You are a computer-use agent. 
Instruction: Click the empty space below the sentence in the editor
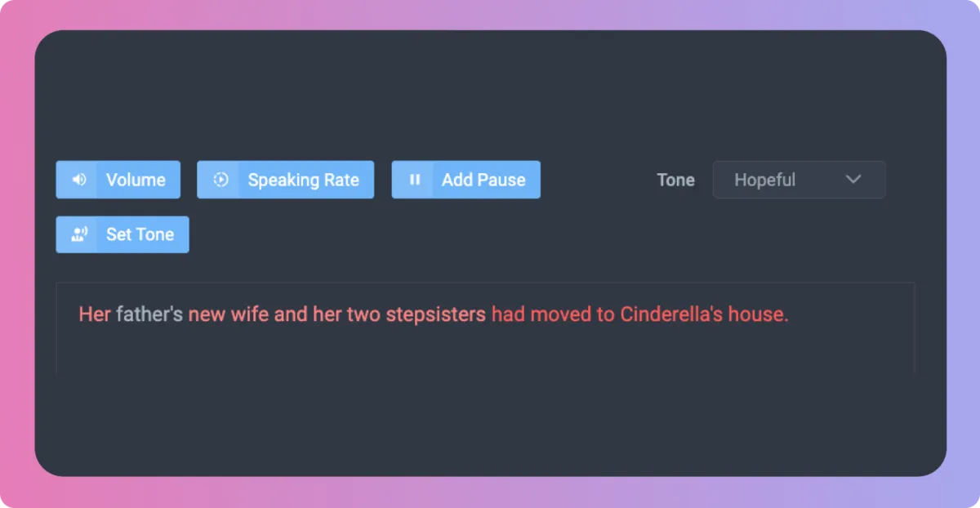[x=485, y=351]
